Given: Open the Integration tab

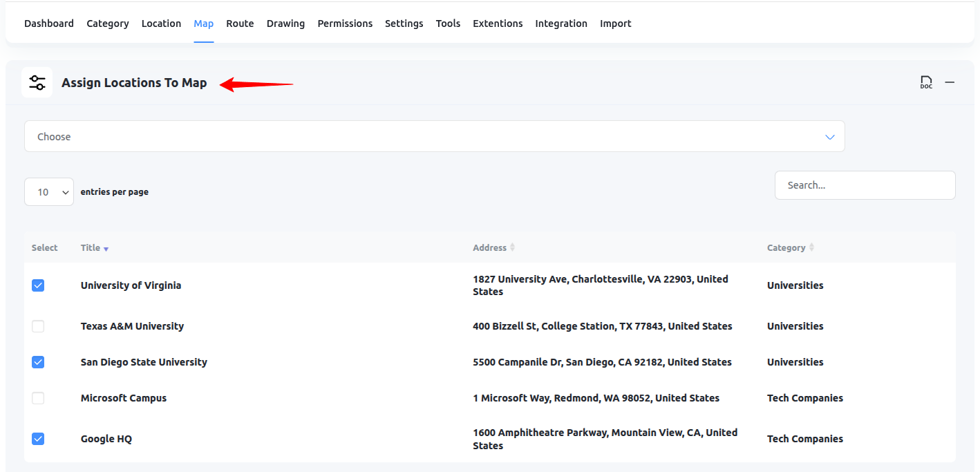Looking at the screenshot, I should pos(560,23).
